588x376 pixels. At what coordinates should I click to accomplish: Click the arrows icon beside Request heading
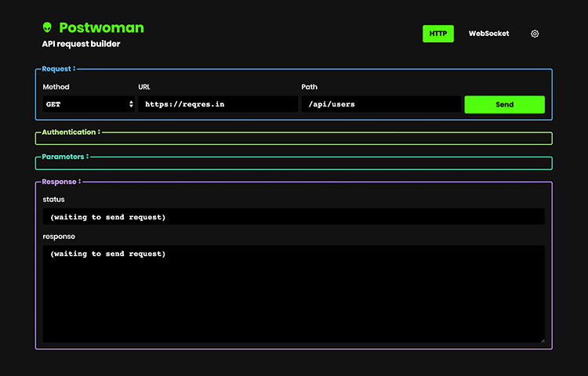[x=74, y=69]
